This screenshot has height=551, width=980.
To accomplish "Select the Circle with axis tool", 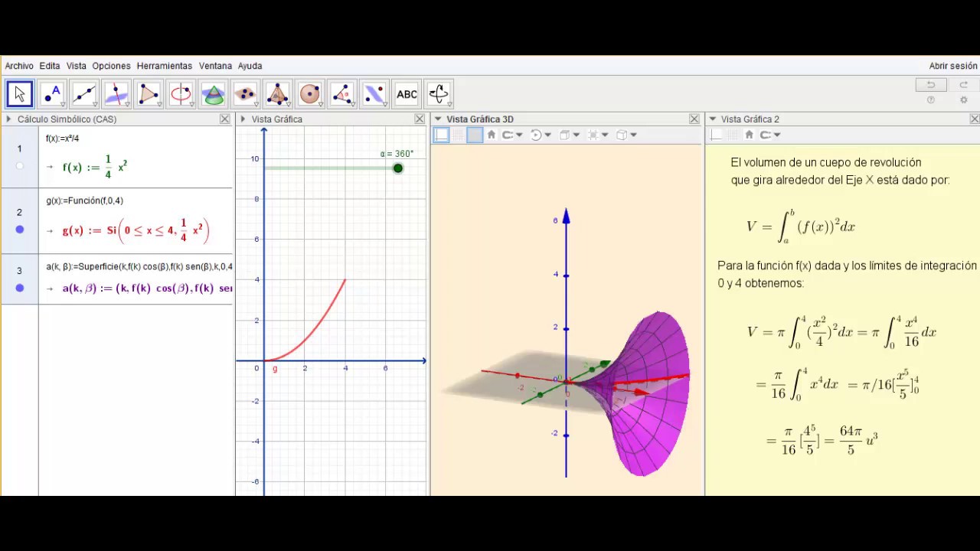I will [x=181, y=94].
